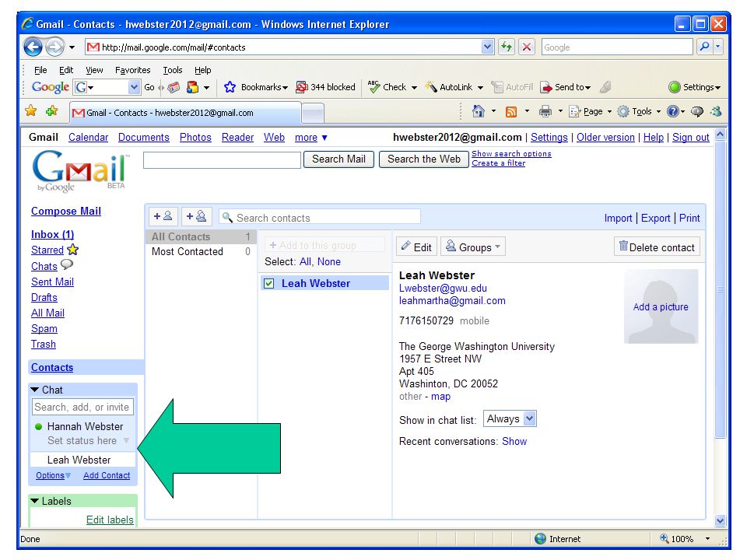This screenshot has height=560, width=747.
Task: Click the Add to Favorites star-plus icon
Action: [x=51, y=111]
